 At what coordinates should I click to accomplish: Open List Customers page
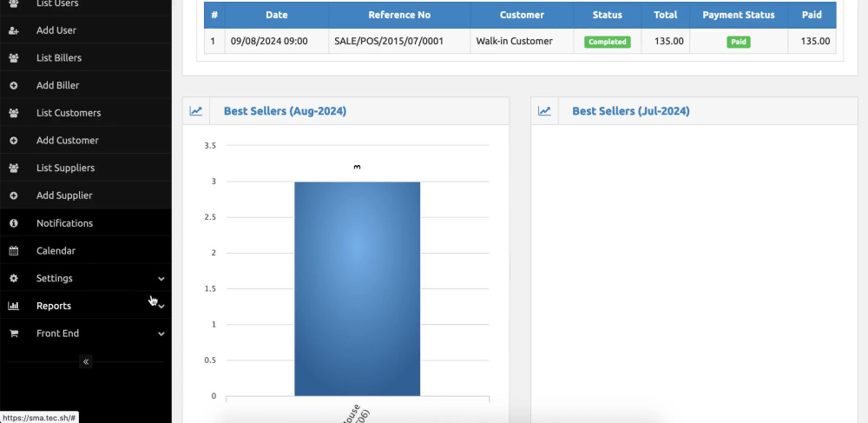[x=69, y=113]
